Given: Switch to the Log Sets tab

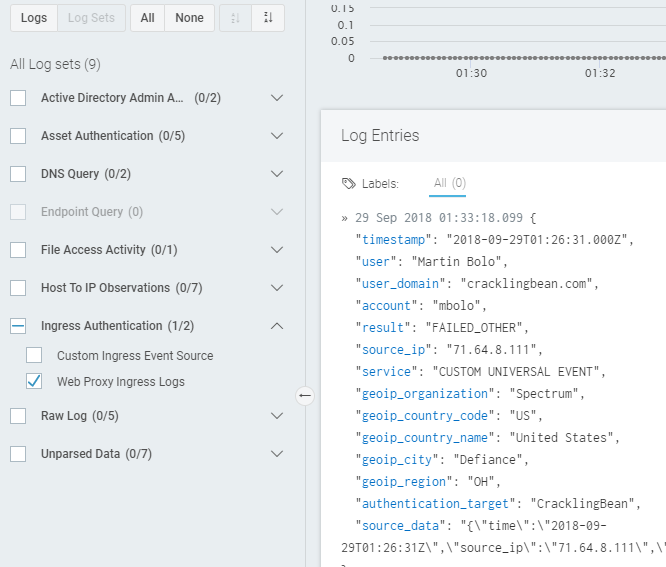Looking at the screenshot, I should [91, 18].
